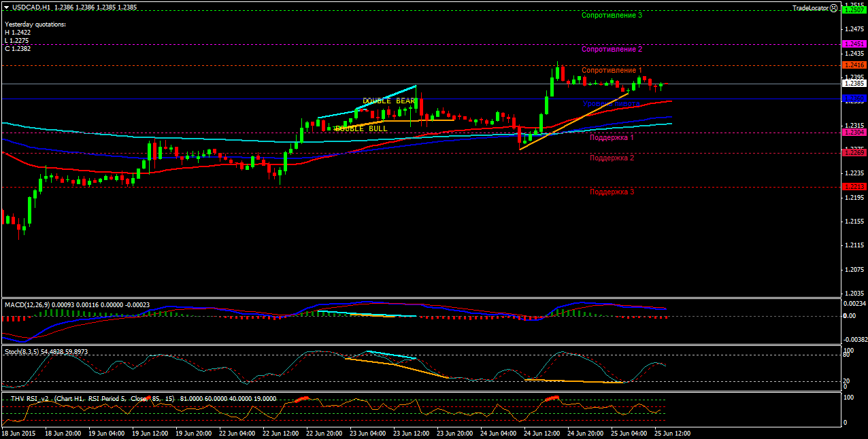Click the 18 Jun 2015 date label
Image resolution: width=868 pixels, height=439 pixels.
pyautogui.click(x=18, y=433)
